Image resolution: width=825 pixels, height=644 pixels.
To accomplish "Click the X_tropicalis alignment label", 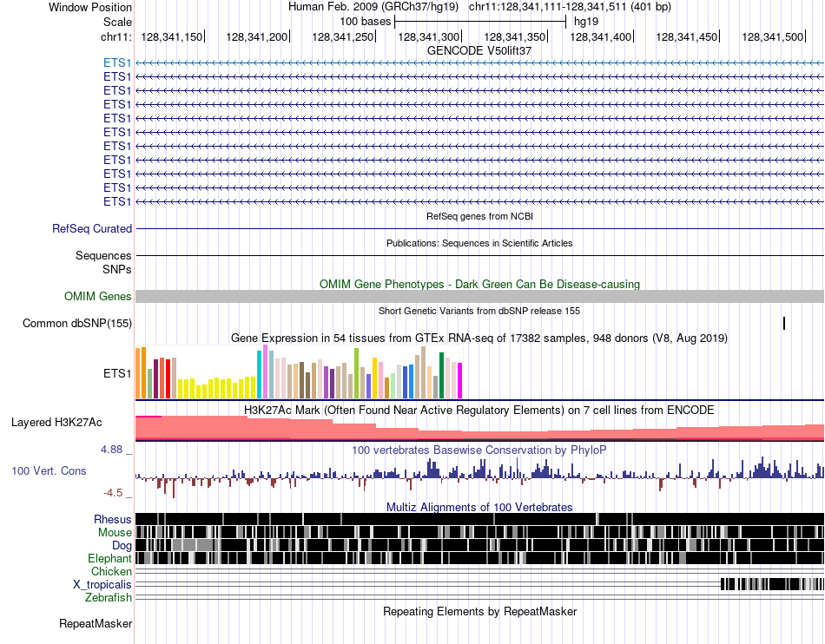I will (102, 585).
